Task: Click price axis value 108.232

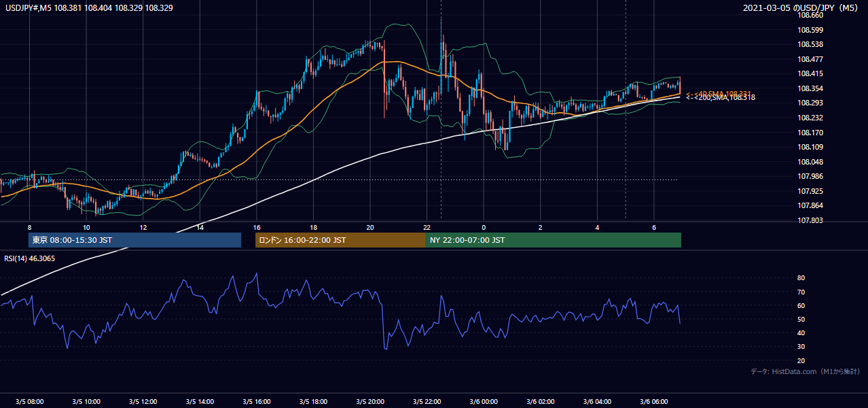Action: pyautogui.click(x=810, y=118)
